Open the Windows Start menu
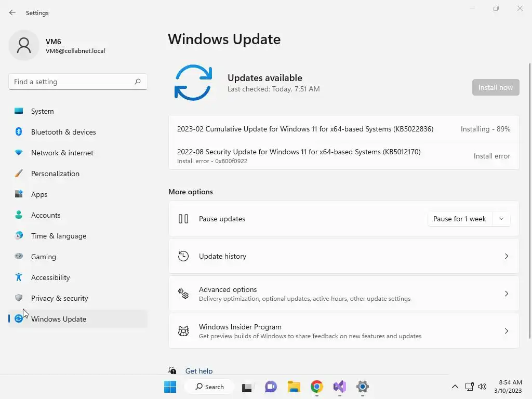The width and height of the screenshot is (532, 399). 170,387
